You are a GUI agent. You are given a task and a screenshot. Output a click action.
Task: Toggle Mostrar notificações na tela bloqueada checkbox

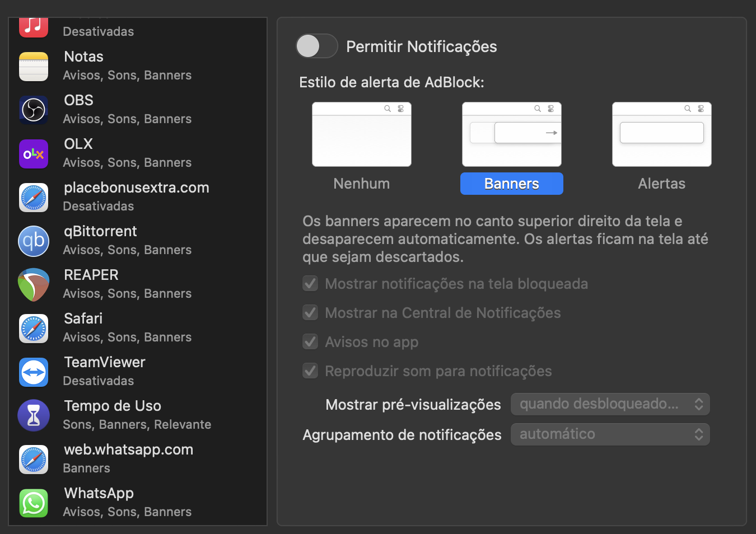(310, 283)
